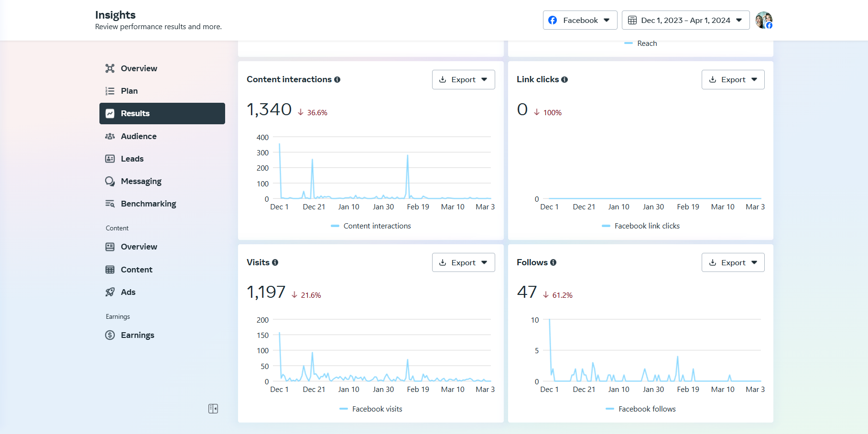Toggle the Facebook visits legend series
The height and width of the screenshot is (434, 868).
[371, 409]
